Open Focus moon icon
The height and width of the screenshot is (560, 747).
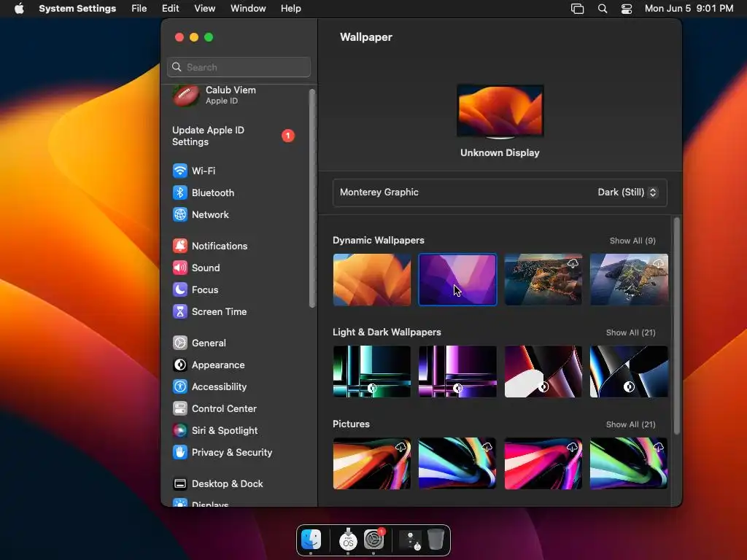180,289
